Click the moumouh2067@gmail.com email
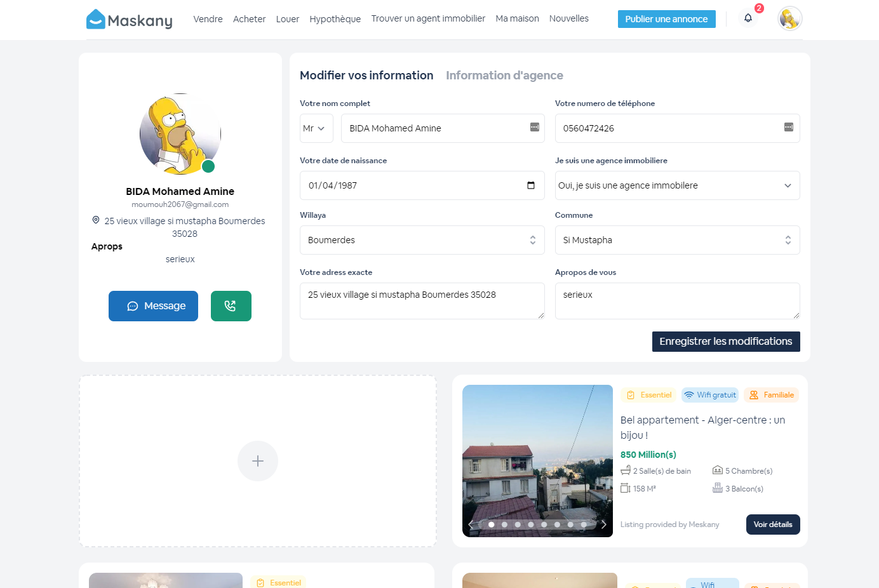This screenshot has height=588, width=879. click(180, 204)
